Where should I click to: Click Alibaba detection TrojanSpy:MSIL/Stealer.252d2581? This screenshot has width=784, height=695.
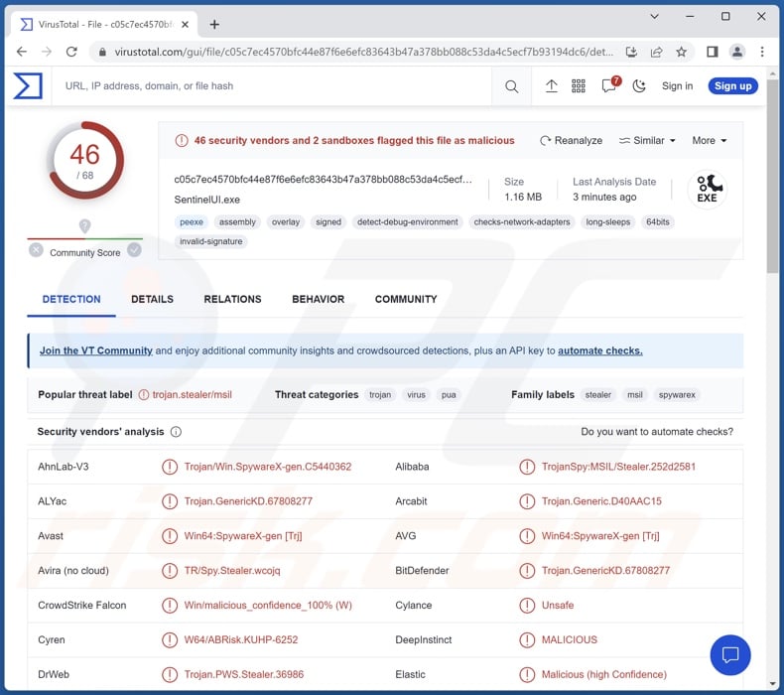pyautogui.click(x=618, y=467)
